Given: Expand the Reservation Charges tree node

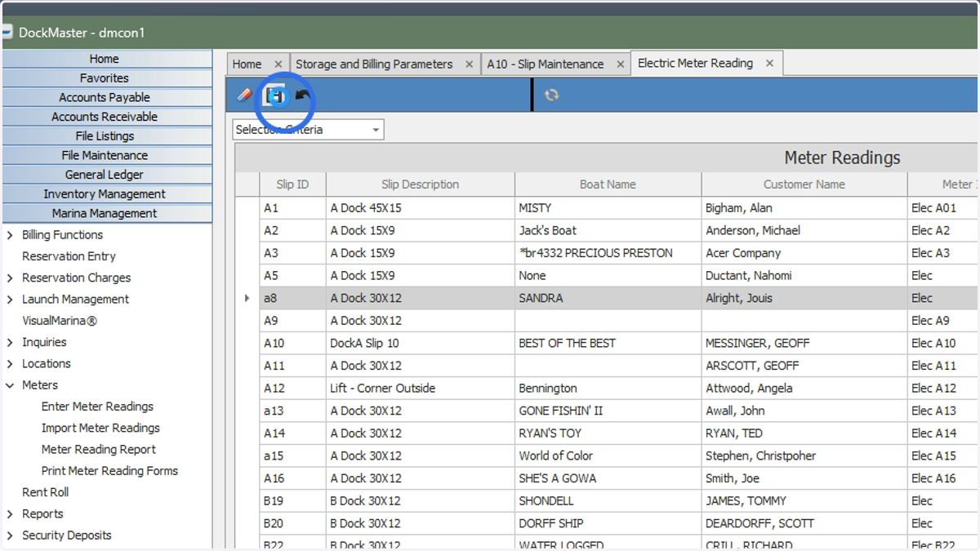Looking at the screenshot, I should pos(10,278).
